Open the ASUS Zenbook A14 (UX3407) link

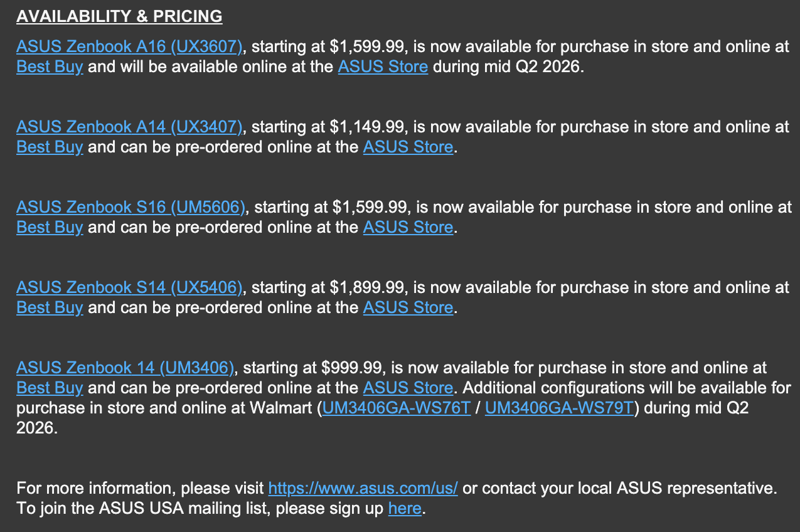[x=129, y=127]
